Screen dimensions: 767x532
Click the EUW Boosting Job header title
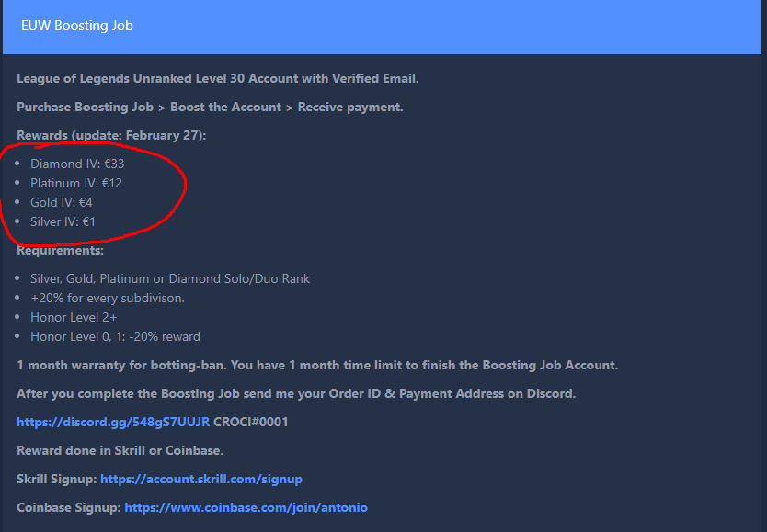(77, 26)
